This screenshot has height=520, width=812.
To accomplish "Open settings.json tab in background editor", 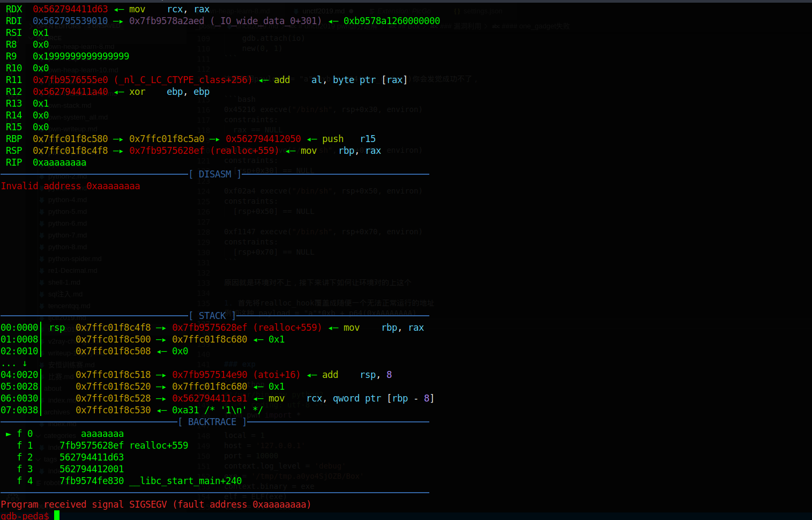I will point(483,11).
